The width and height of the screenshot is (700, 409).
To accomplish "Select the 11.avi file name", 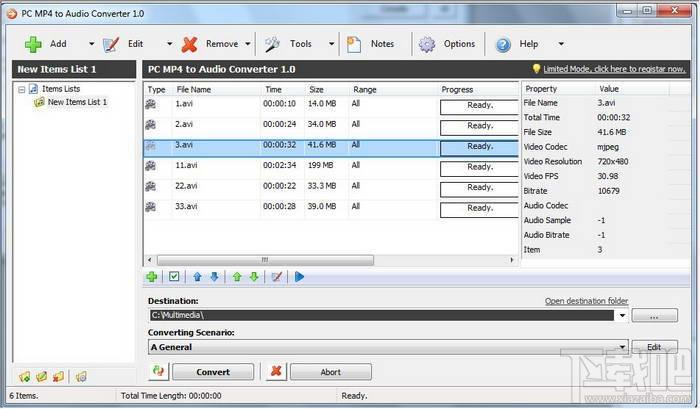I will pyautogui.click(x=186, y=165).
